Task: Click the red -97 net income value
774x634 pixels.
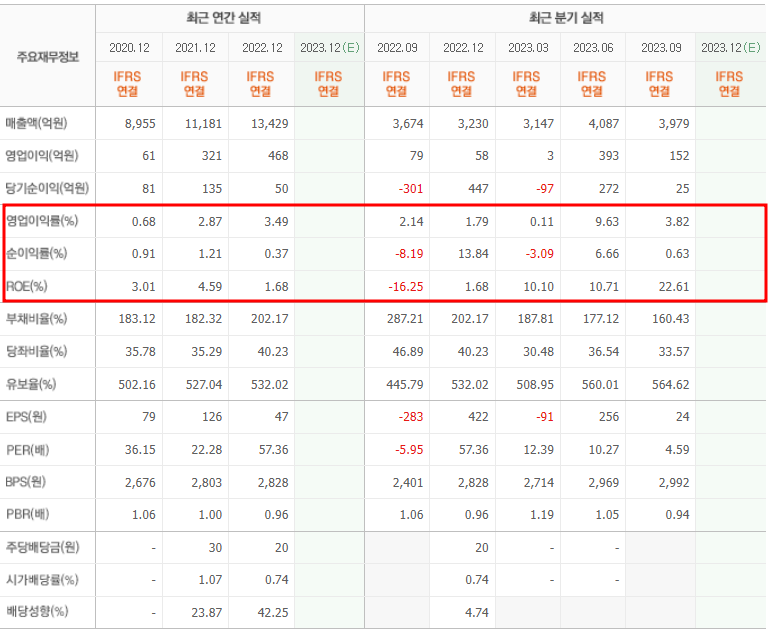Action: click(x=545, y=189)
